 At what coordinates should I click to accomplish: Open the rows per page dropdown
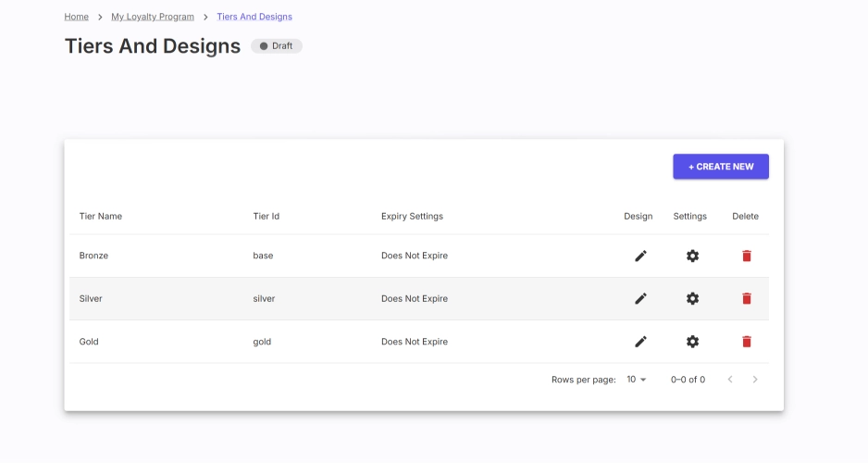pos(637,380)
